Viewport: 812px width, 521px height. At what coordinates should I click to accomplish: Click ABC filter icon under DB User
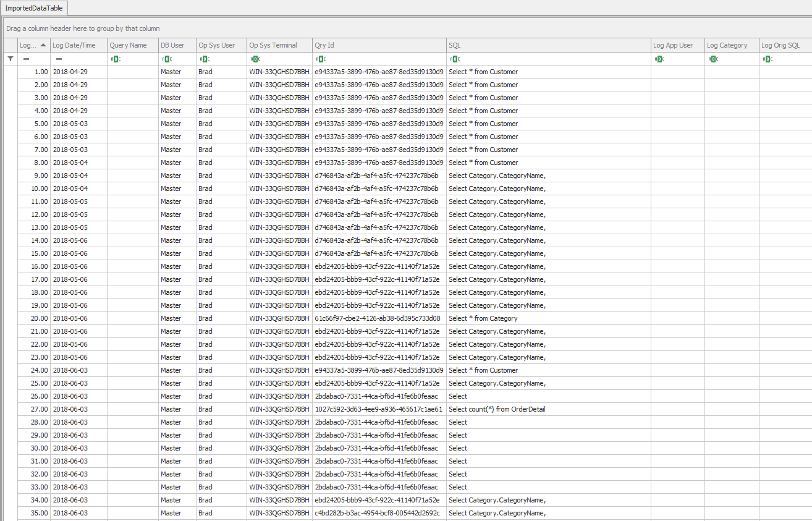coord(166,59)
